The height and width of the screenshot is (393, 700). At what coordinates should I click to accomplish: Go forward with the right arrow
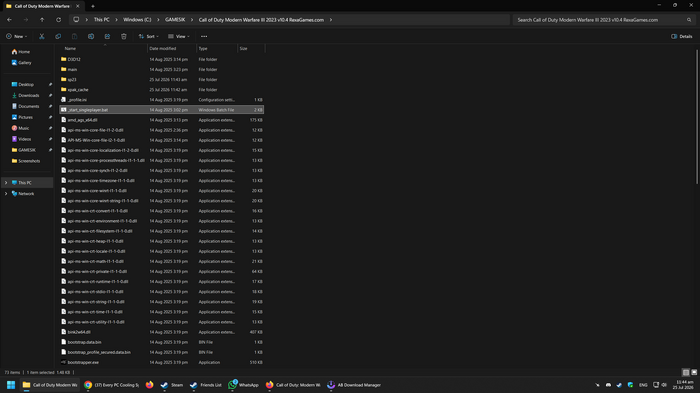(26, 20)
